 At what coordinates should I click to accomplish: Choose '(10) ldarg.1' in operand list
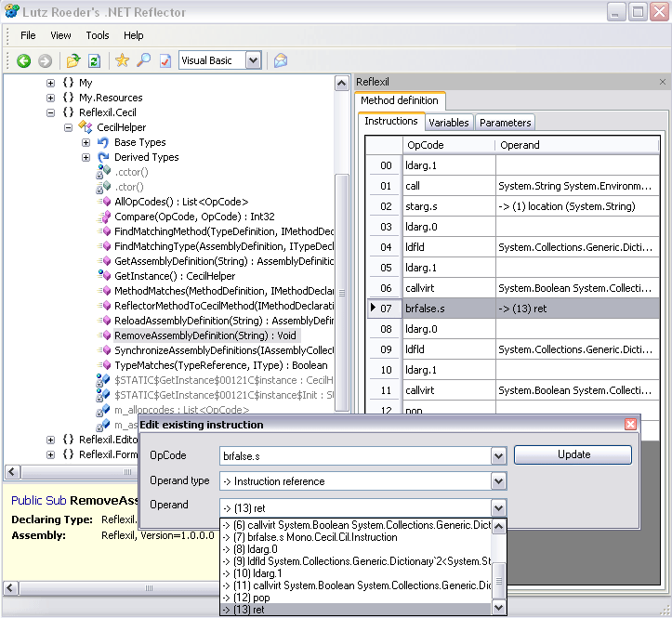(x=356, y=573)
